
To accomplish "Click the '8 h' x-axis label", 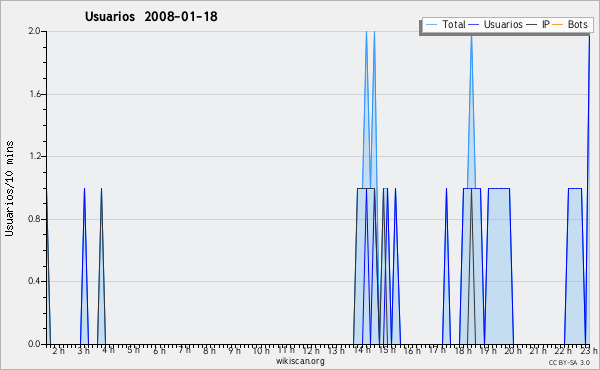I will pos(209,350).
